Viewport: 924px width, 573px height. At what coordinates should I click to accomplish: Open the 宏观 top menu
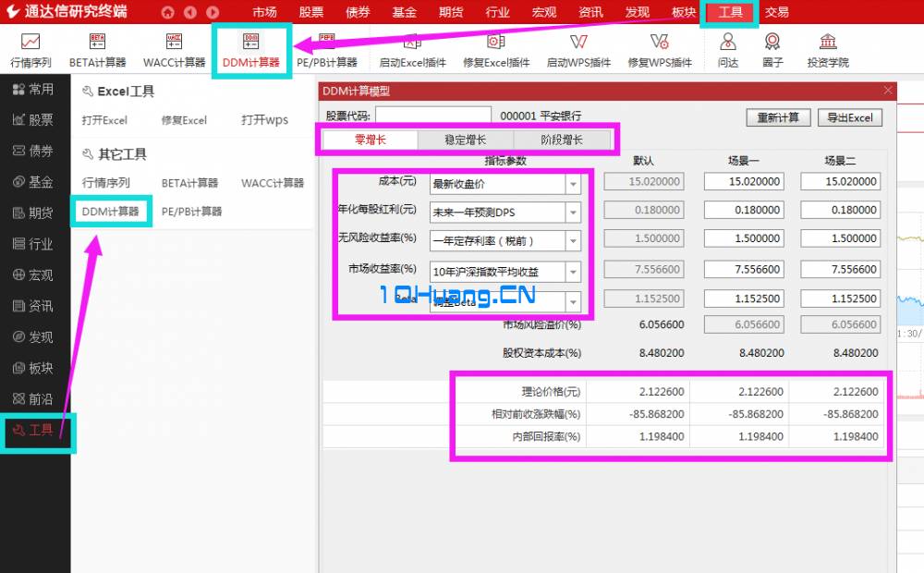544,12
